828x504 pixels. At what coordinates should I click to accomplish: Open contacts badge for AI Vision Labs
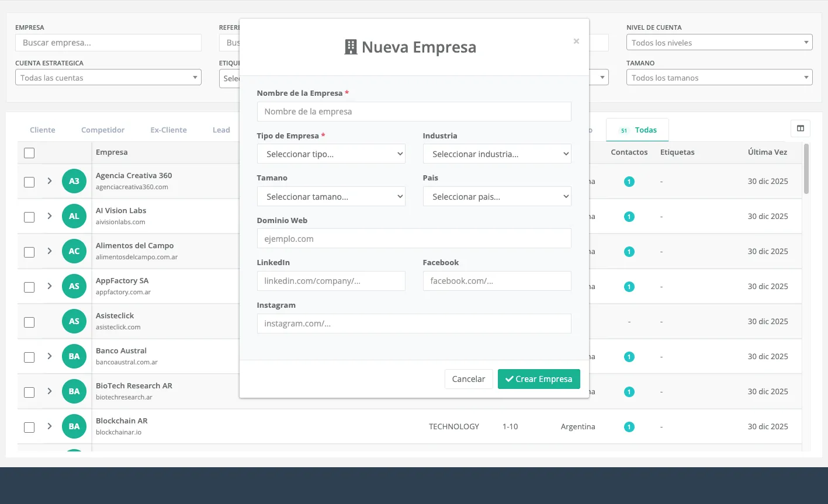(x=629, y=217)
